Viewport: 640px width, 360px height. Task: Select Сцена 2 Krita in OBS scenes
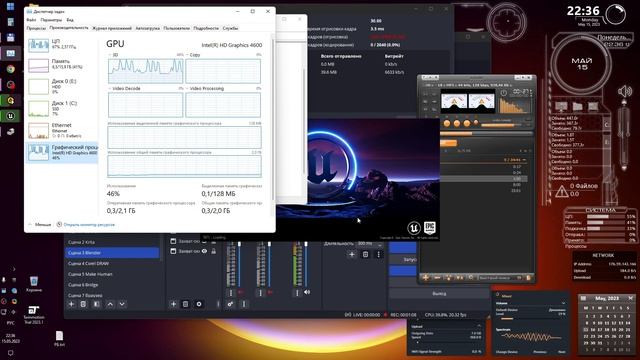112,242
